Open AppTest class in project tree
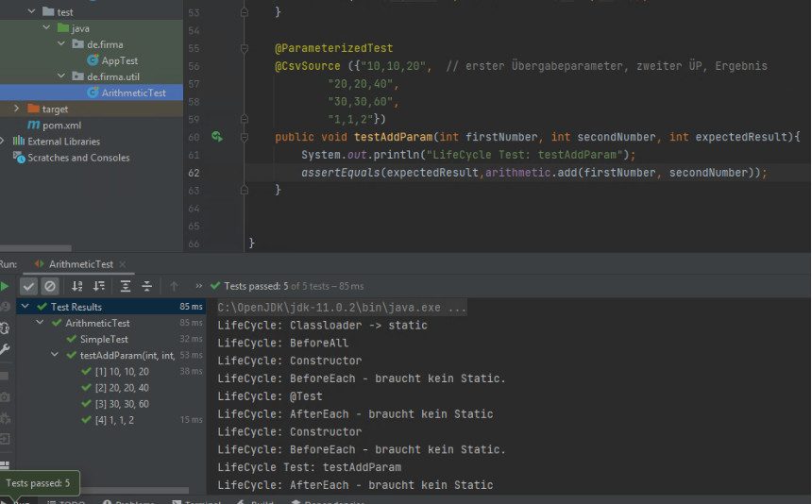The width and height of the screenshot is (812, 504). 119,60
